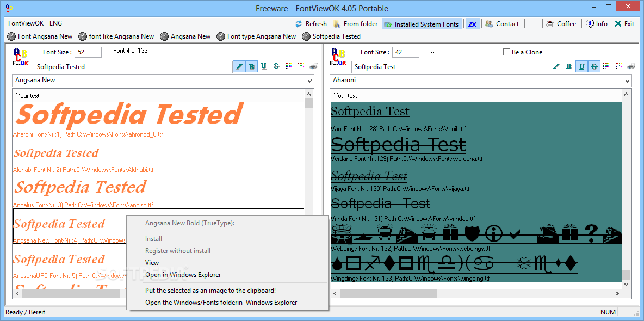Open the Softpedia Tested search link
This screenshot has width=644, height=321.
click(336, 36)
